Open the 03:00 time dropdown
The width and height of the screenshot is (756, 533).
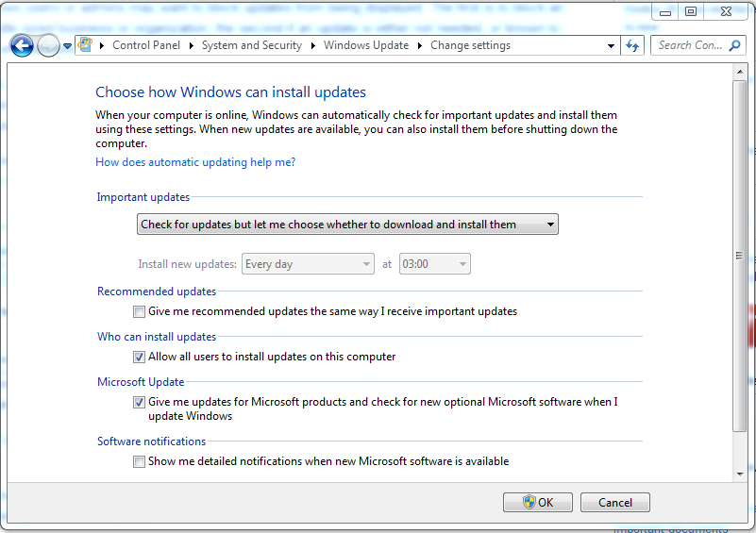[435, 264]
